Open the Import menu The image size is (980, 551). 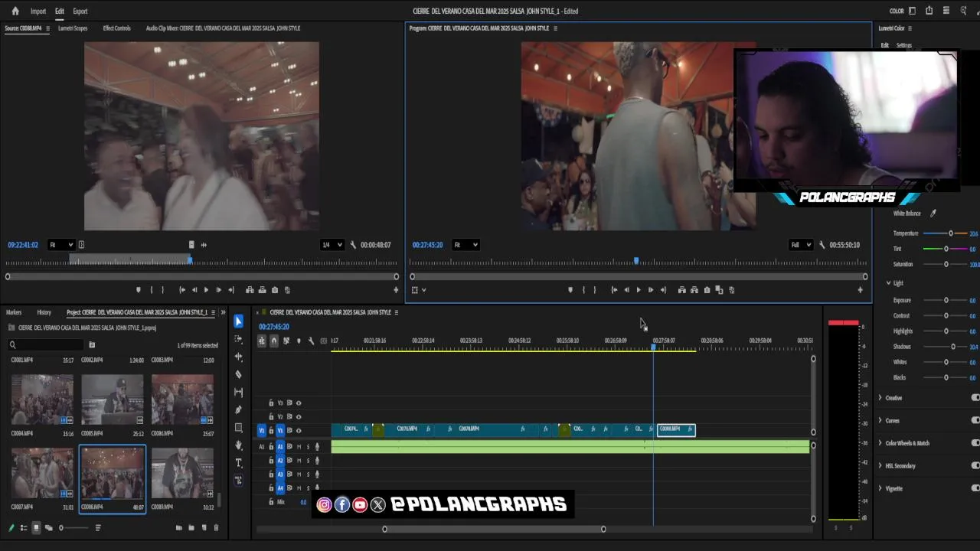[x=38, y=11]
